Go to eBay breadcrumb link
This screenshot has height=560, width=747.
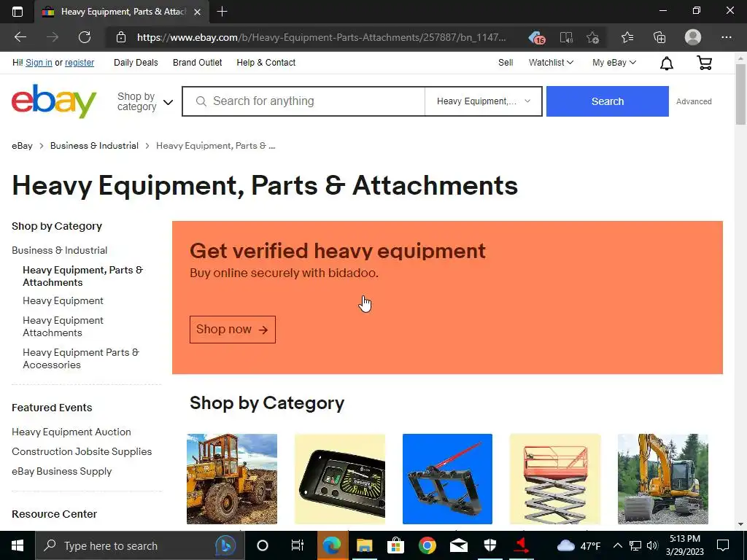(22, 146)
